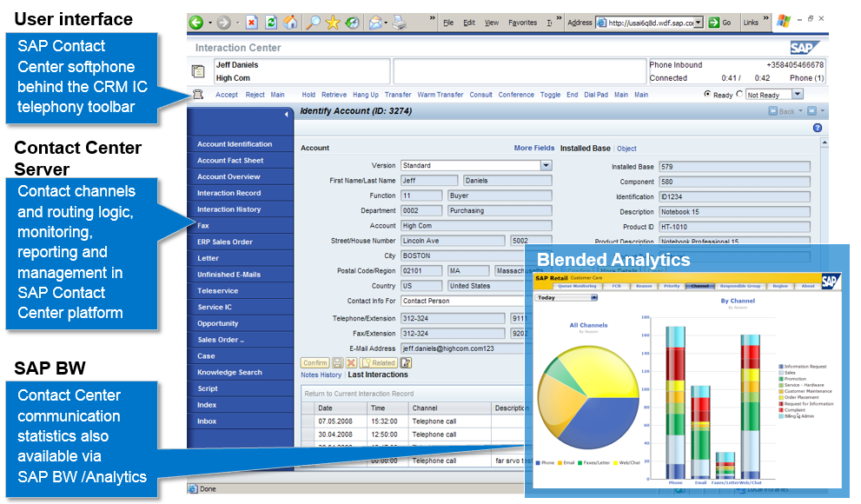Click the Windows flag logo in browser
861x504 pixels.
[x=784, y=22]
